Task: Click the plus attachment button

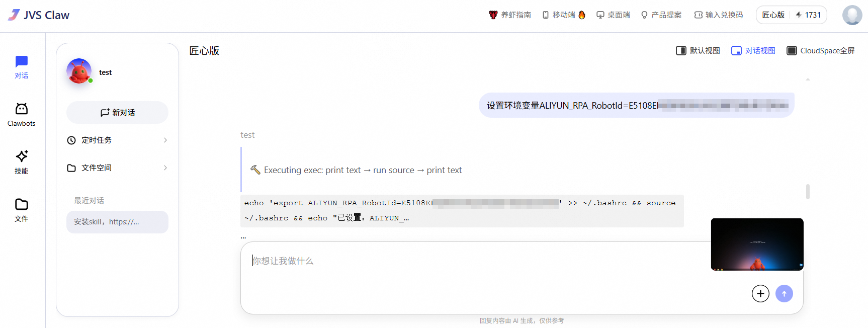Action: (x=760, y=293)
